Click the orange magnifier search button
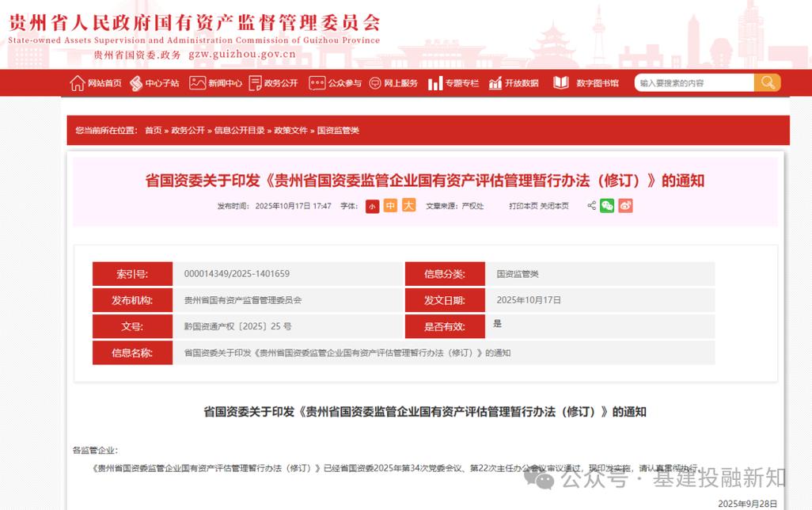The image size is (812, 510). click(768, 83)
